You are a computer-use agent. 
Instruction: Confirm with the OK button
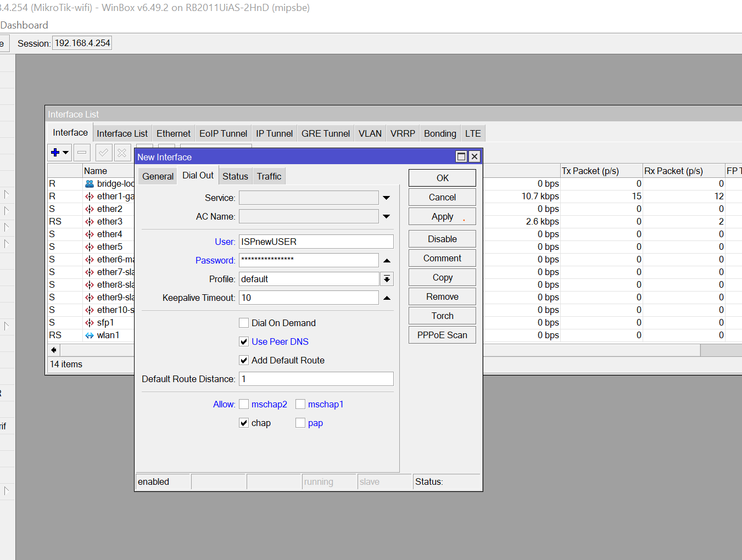[442, 178]
